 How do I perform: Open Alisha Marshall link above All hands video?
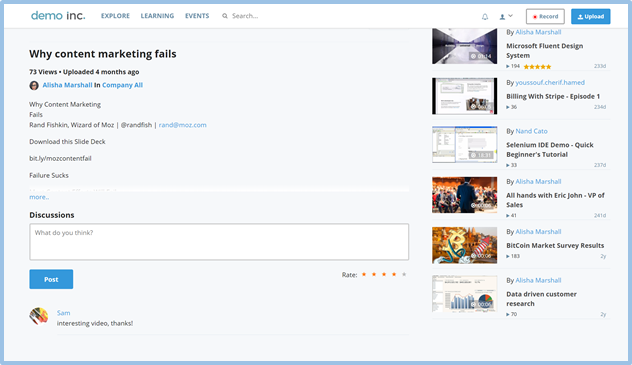coord(538,181)
